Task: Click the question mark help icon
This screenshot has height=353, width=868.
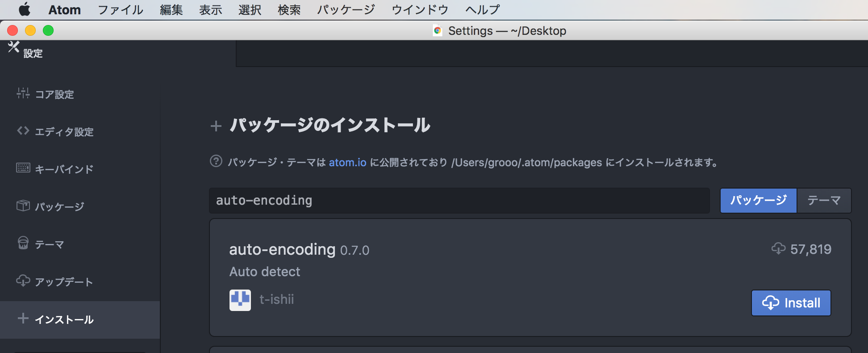Action: coord(216,161)
